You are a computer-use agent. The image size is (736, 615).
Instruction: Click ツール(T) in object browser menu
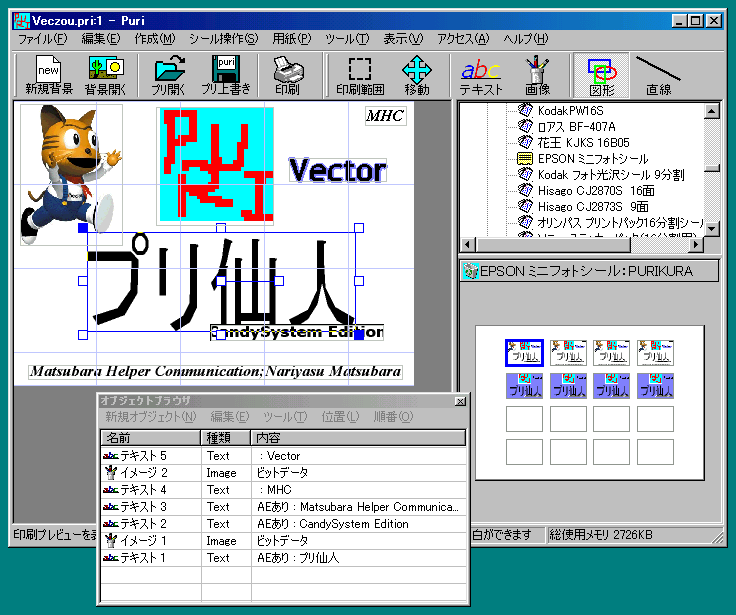pos(285,416)
